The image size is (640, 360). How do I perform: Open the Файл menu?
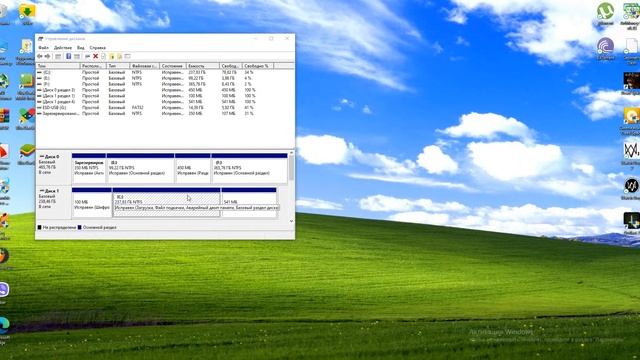pos(43,48)
